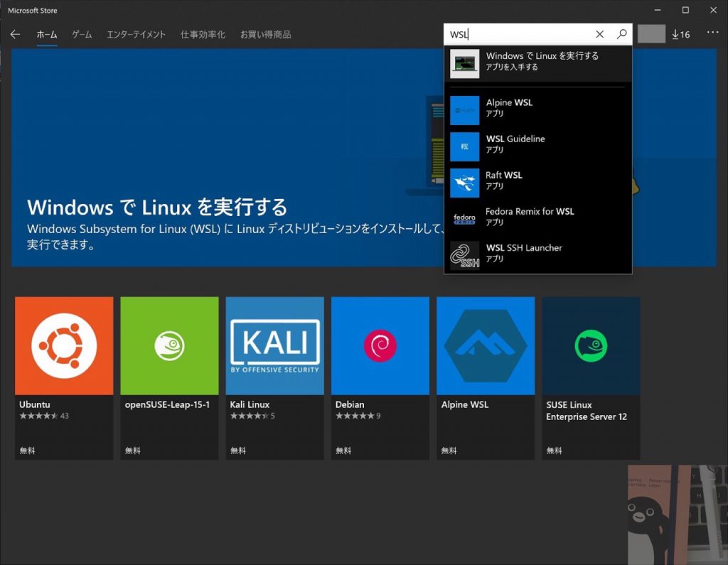Image resolution: width=728 pixels, height=565 pixels.
Task: Open the Kali Linux app tile
Action: 275,378
